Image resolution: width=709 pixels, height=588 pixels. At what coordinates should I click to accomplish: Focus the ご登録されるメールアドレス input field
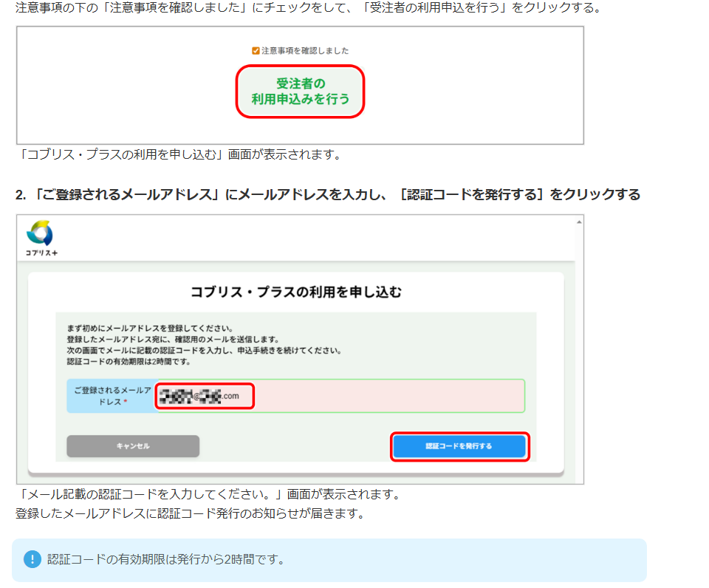(x=384, y=396)
